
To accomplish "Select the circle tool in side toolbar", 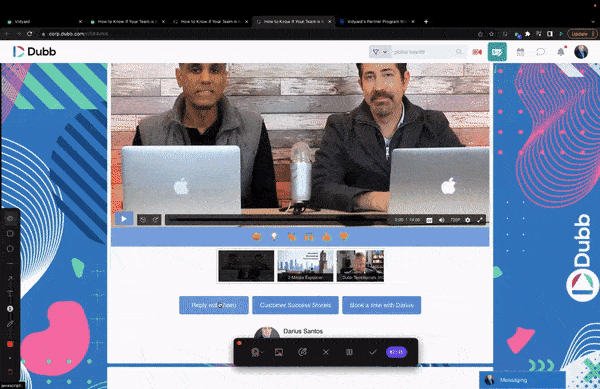I will [10, 249].
